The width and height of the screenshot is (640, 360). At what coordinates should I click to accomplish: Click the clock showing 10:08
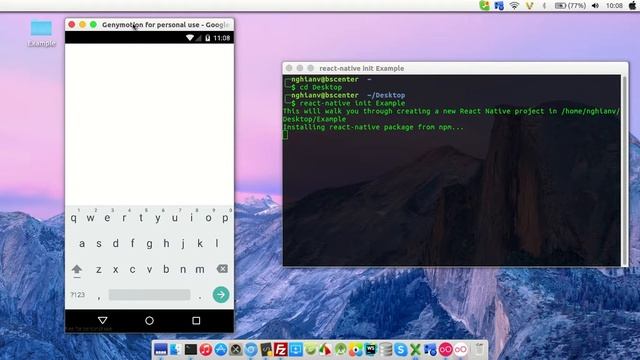click(x=614, y=6)
